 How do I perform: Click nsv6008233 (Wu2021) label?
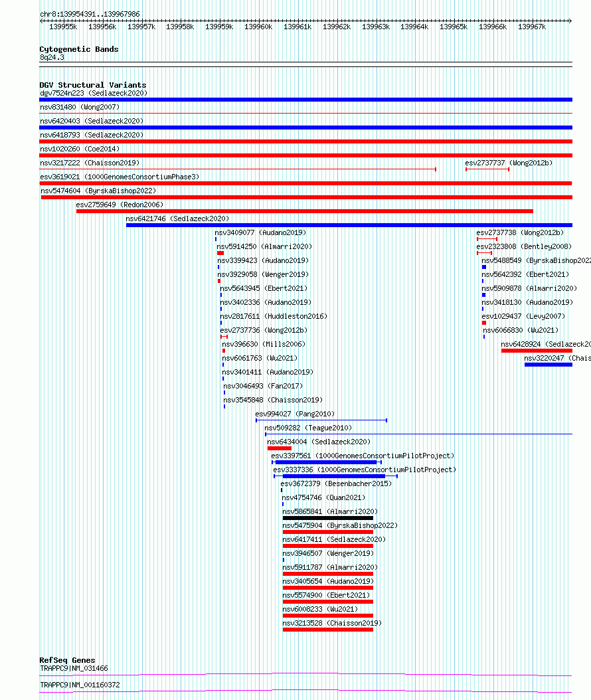coord(321,610)
